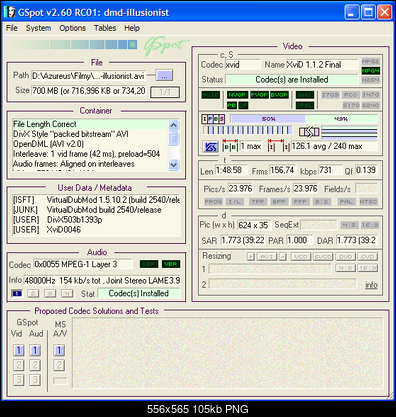Click the I P B S frame-type legend icon
396x417 pixels.
pyautogui.click(x=213, y=119)
